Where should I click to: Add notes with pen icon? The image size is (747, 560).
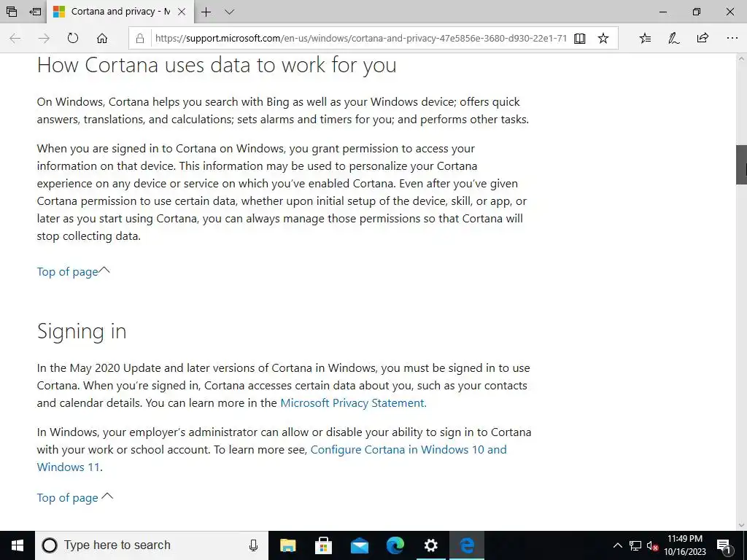tap(673, 38)
